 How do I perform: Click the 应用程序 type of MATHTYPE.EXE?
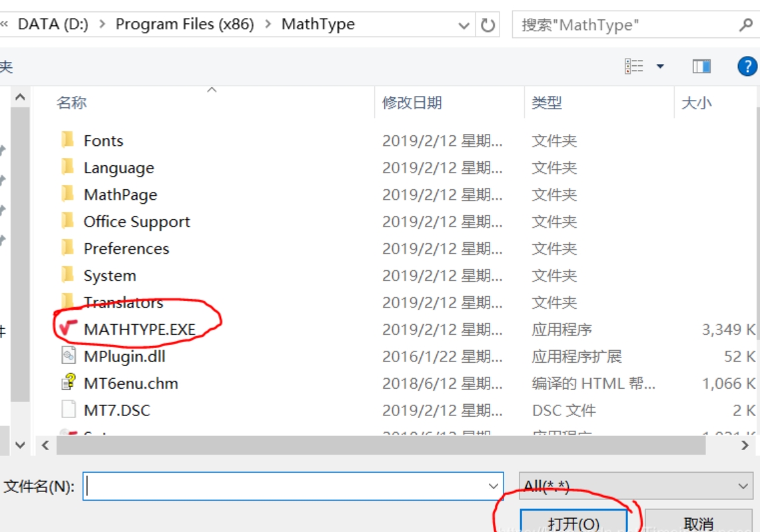coord(562,330)
